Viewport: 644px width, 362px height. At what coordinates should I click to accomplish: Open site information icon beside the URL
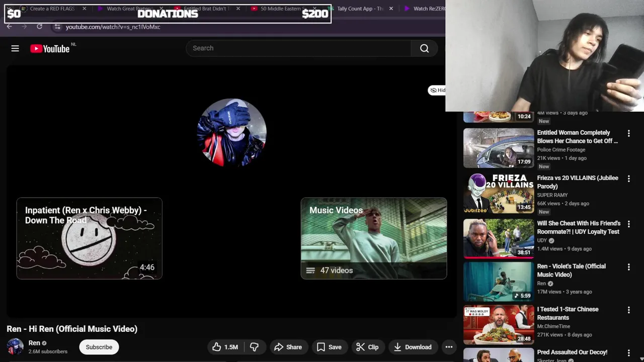pos(57,27)
